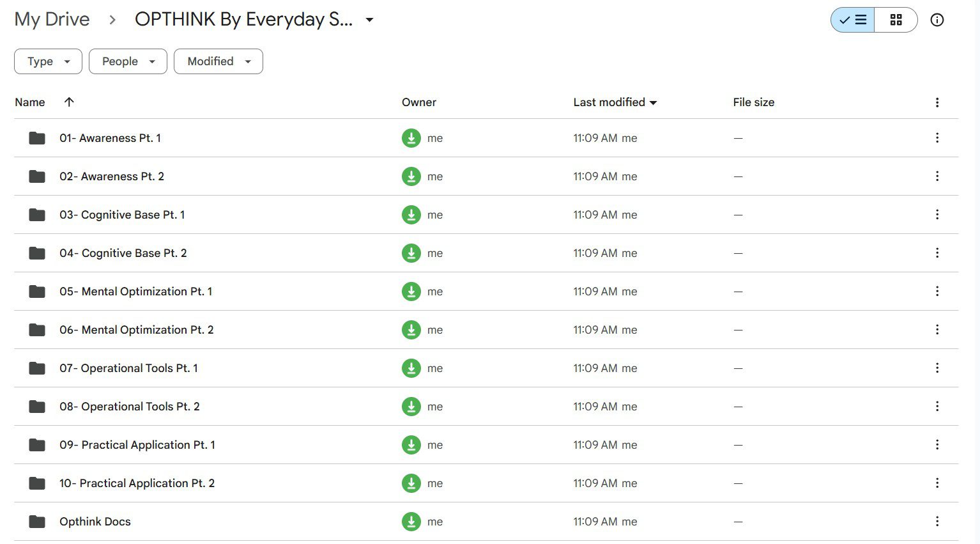
Task: Pick the 05- Mental Optimization Pt. 1 folder icon
Action: click(x=37, y=291)
